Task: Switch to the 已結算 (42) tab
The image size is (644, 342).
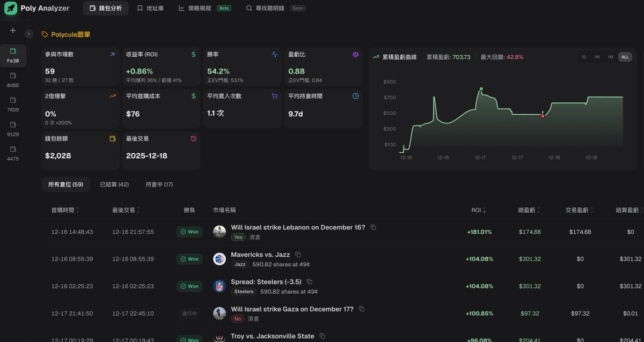Action: pyautogui.click(x=114, y=184)
